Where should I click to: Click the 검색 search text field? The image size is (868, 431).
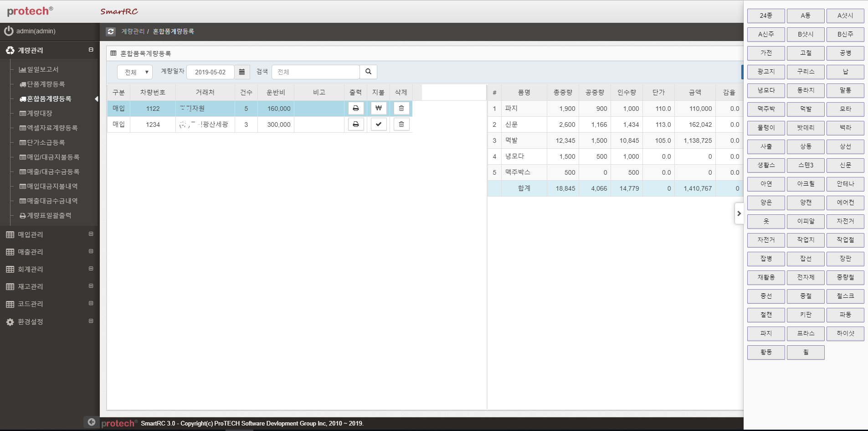point(316,72)
